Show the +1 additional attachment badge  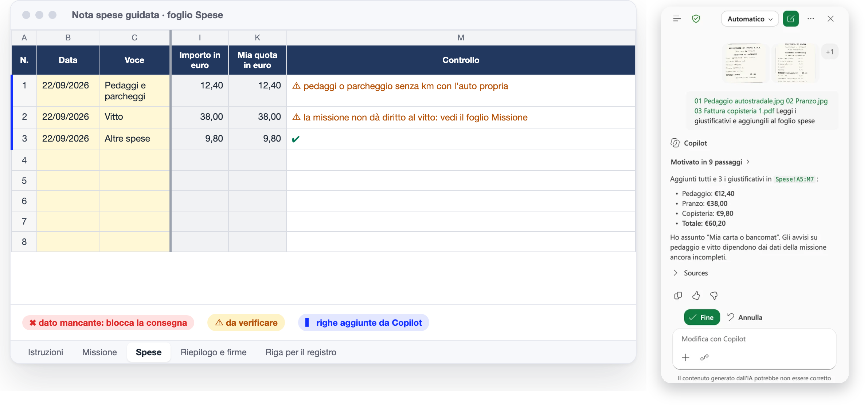(x=830, y=52)
